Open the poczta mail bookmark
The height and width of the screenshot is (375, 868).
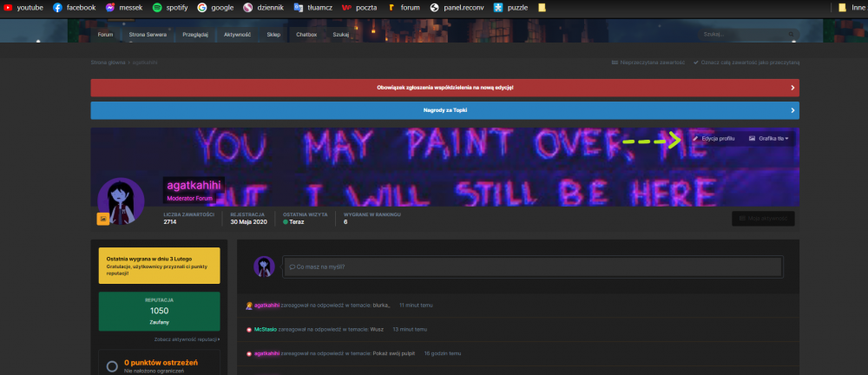pyautogui.click(x=359, y=8)
